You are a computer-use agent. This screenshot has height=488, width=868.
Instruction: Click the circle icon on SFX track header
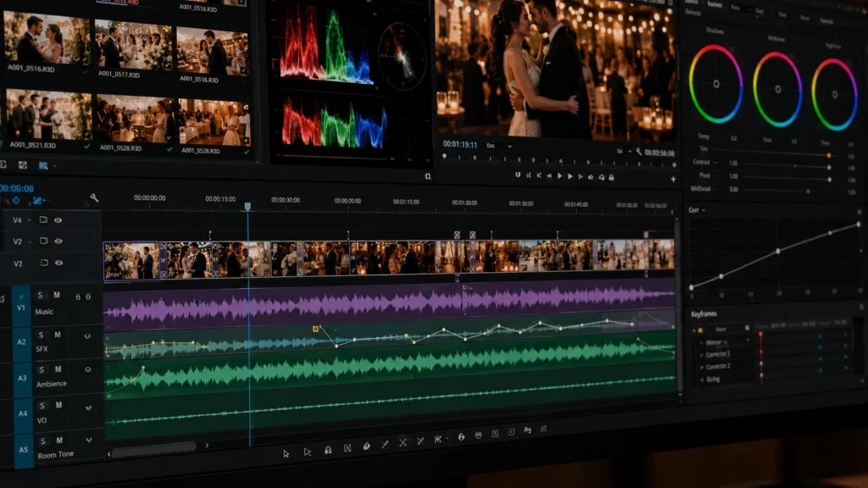[87, 335]
